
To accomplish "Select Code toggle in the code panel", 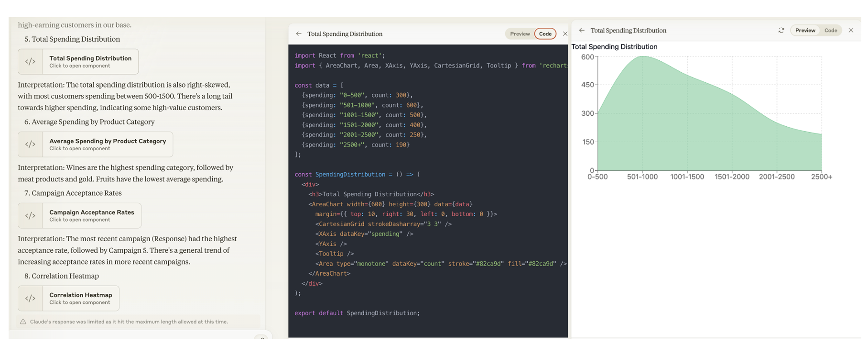I will [545, 34].
